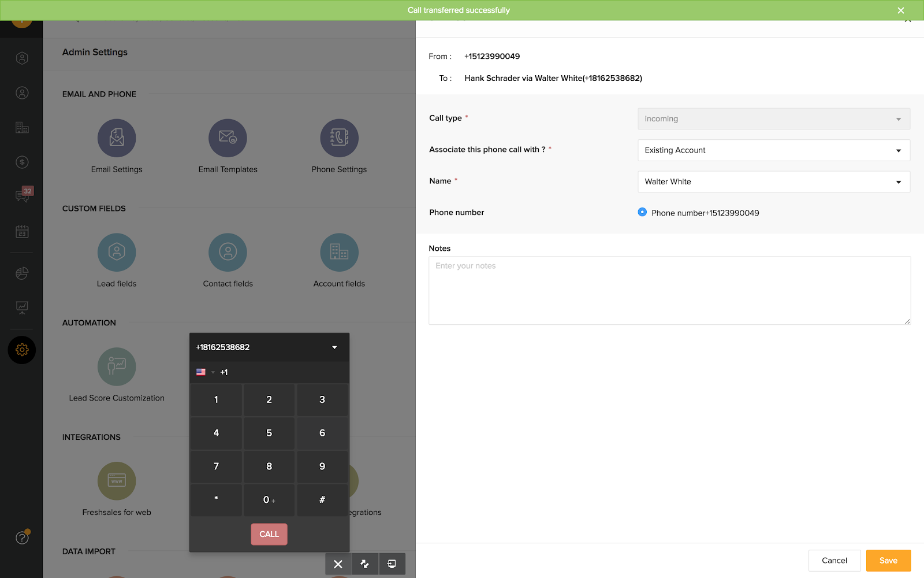The width and height of the screenshot is (924, 578).
Task: Tap the hash key on keypad
Action: (x=322, y=500)
